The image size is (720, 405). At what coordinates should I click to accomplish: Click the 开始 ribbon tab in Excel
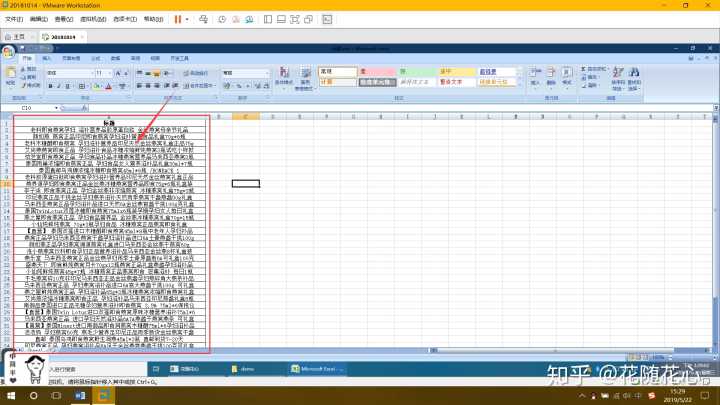(x=29, y=60)
